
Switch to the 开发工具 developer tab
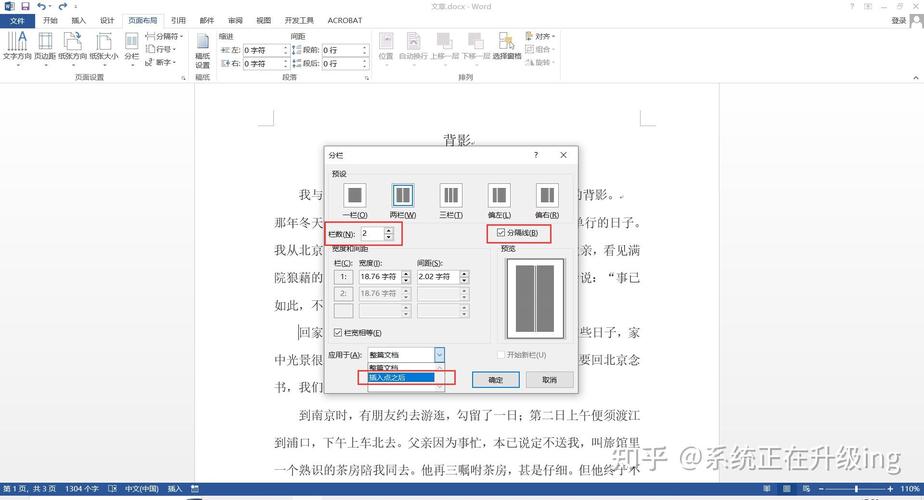pyautogui.click(x=299, y=21)
